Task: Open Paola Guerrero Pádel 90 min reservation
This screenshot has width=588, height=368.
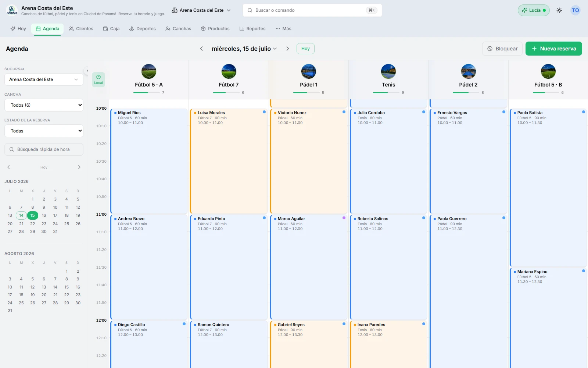Action: click(x=469, y=291)
